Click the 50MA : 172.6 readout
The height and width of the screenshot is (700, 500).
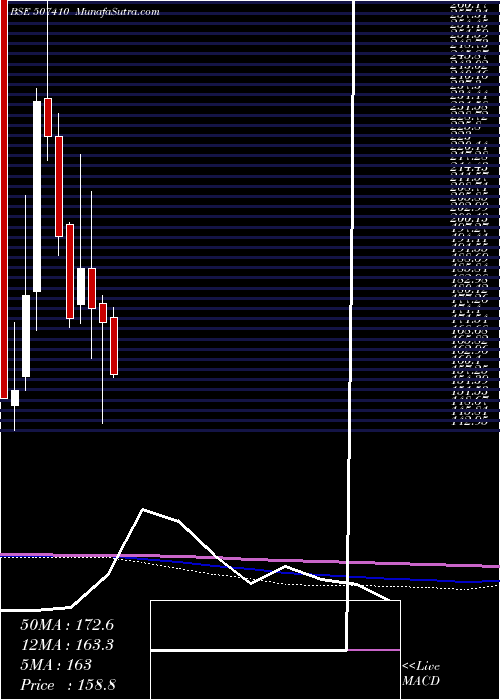(67, 625)
